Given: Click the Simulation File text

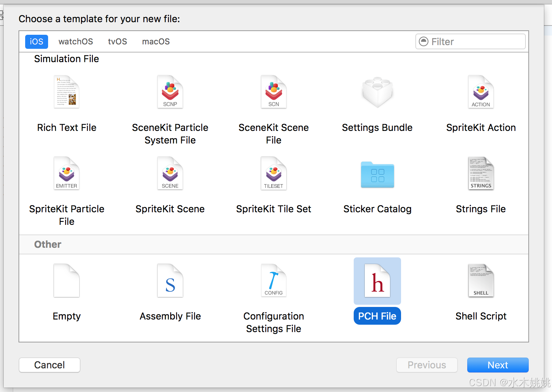Looking at the screenshot, I should coord(67,59).
